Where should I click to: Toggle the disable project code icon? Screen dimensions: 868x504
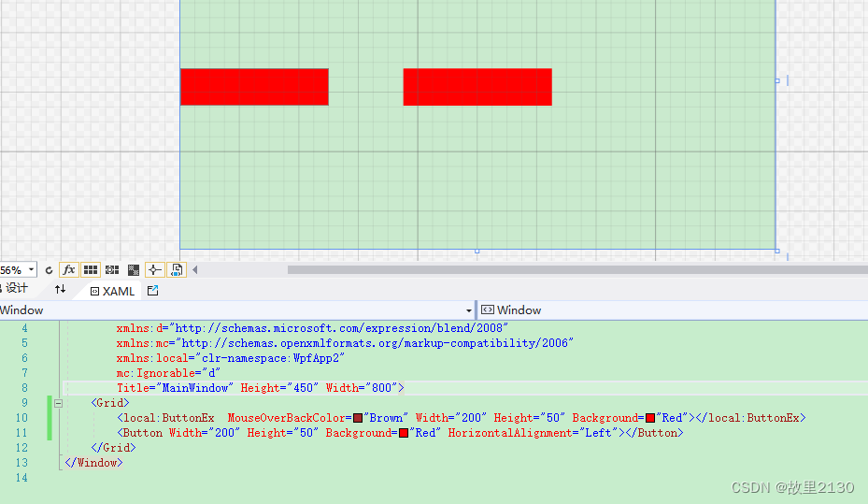click(x=177, y=269)
